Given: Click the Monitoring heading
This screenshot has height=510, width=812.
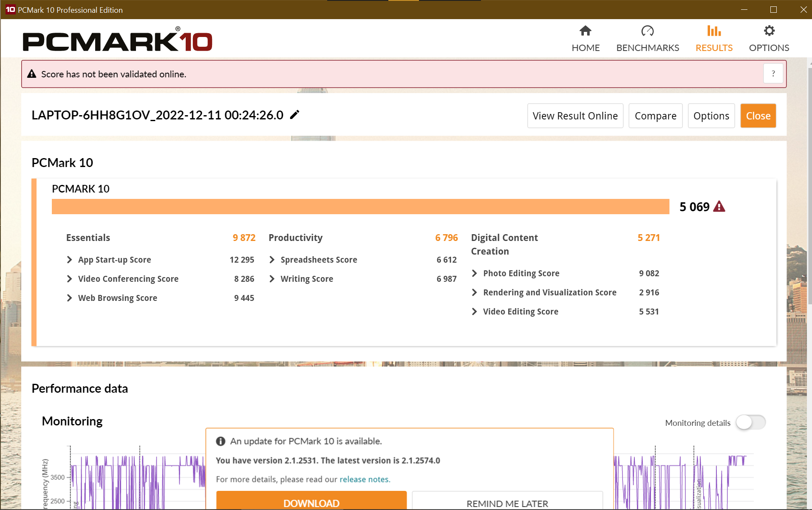Looking at the screenshot, I should click(72, 421).
